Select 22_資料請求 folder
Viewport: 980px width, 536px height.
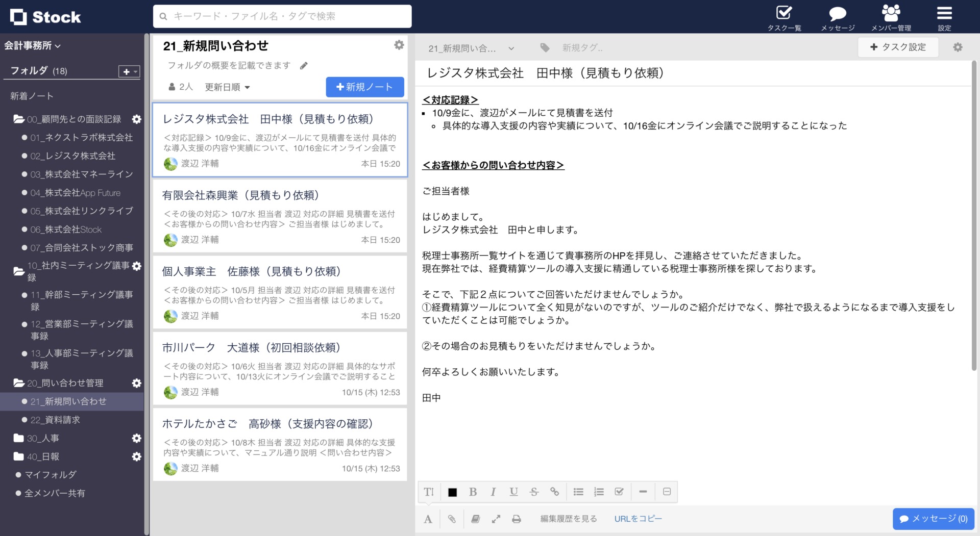coord(55,420)
